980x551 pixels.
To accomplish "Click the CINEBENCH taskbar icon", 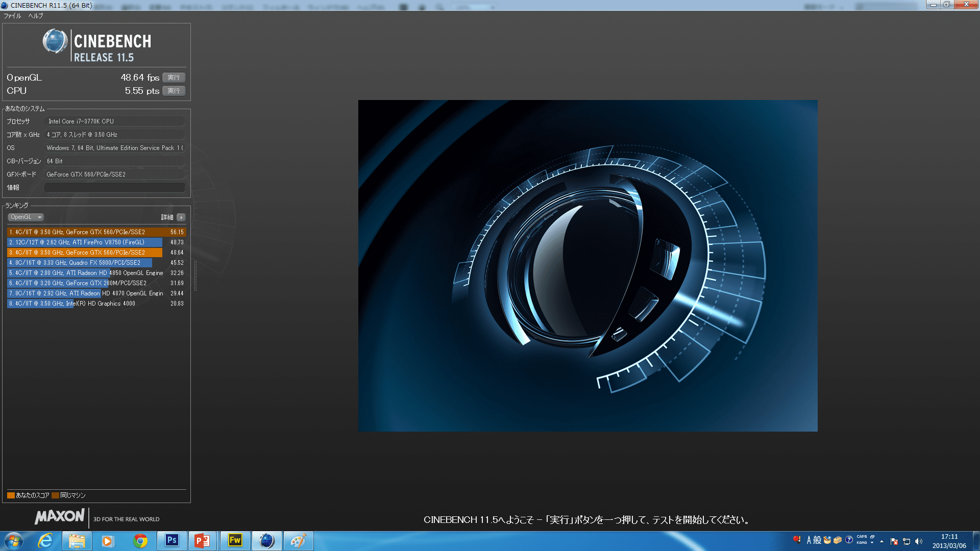I will (x=266, y=541).
